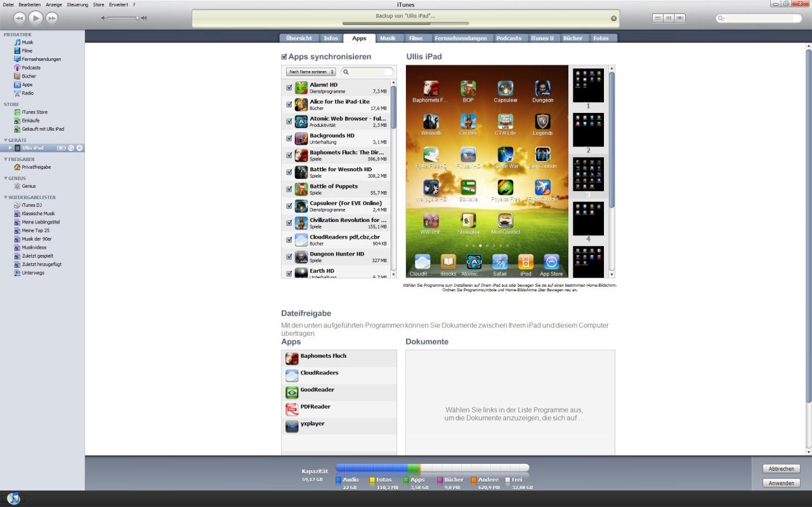Collapse the FREIGABEN section
This screenshot has height=507, width=812.
pyautogui.click(x=6, y=159)
